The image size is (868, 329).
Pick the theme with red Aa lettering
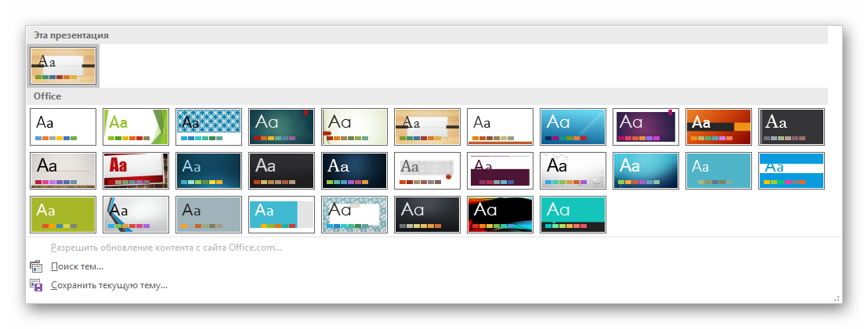[136, 171]
